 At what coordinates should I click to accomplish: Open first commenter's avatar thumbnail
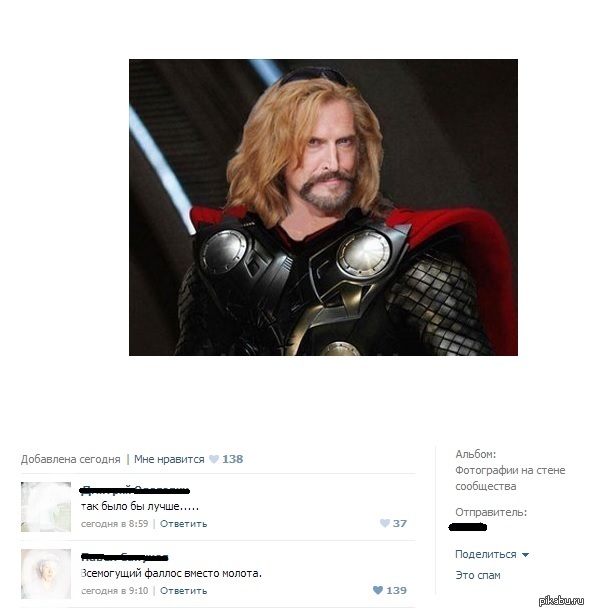coord(46,507)
